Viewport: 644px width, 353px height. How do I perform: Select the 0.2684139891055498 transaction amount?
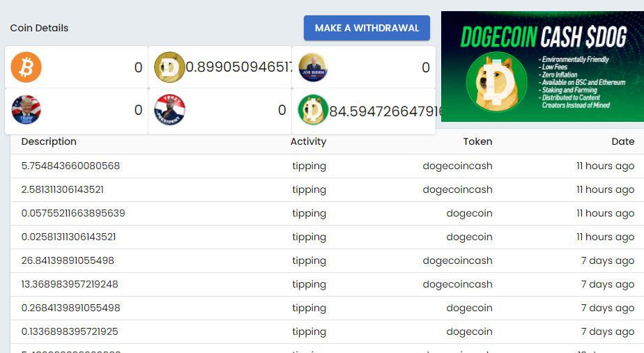(x=70, y=308)
